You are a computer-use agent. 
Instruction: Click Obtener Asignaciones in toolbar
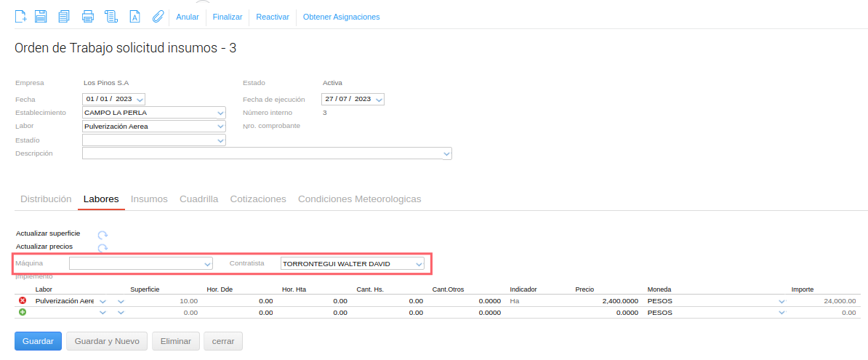click(341, 17)
